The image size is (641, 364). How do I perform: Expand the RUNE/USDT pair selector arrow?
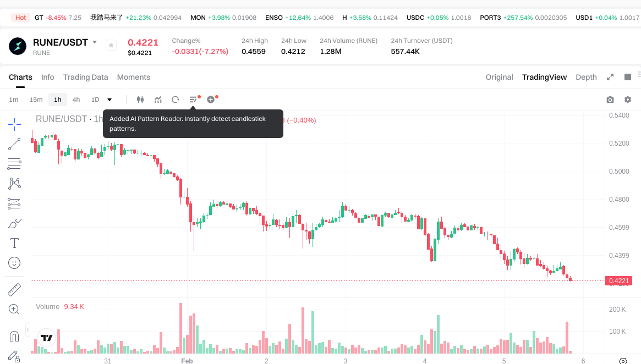point(95,42)
